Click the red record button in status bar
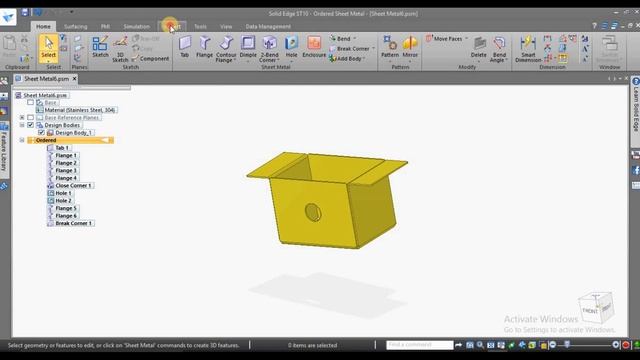The height and width of the screenshot is (360, 640). [x=626, y=345]
